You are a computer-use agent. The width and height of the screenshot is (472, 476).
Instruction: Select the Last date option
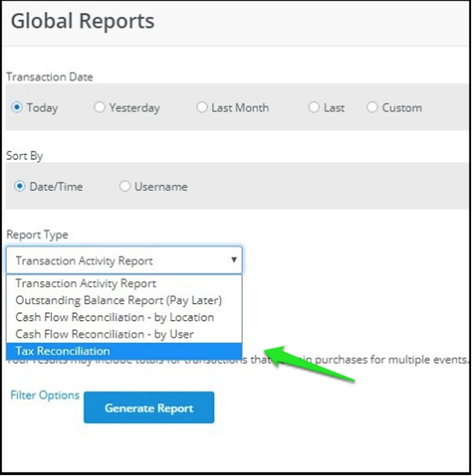(x=314, y=107)
